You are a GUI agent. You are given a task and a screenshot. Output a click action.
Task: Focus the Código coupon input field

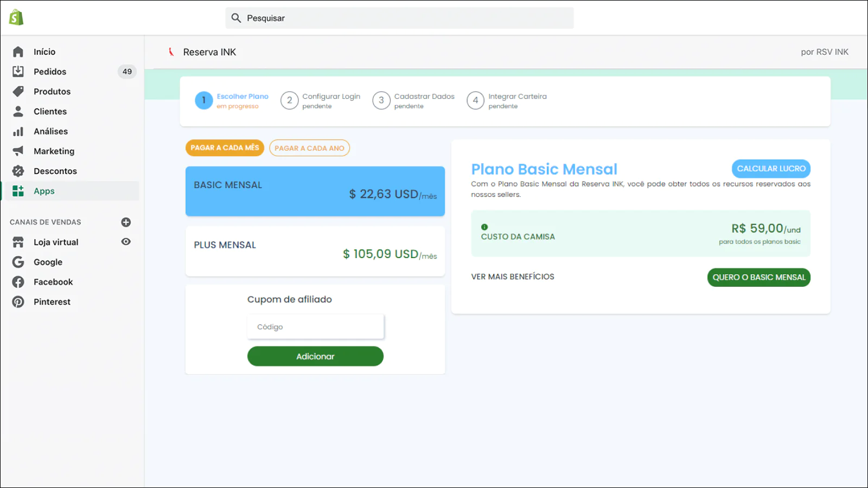coord(315,326)
